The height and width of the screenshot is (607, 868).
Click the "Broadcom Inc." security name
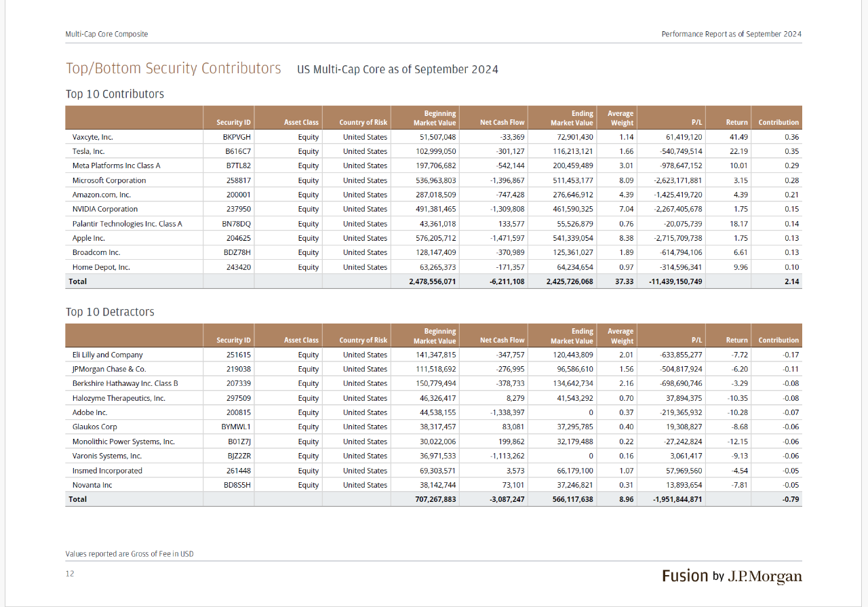(x=96, y=252)
